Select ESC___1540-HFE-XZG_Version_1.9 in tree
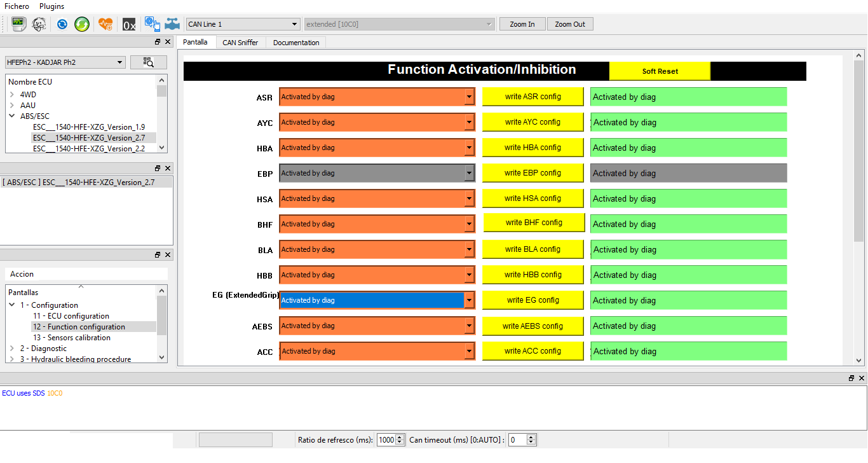The width and height of the screenshot is (868, 463). (89, 127)
